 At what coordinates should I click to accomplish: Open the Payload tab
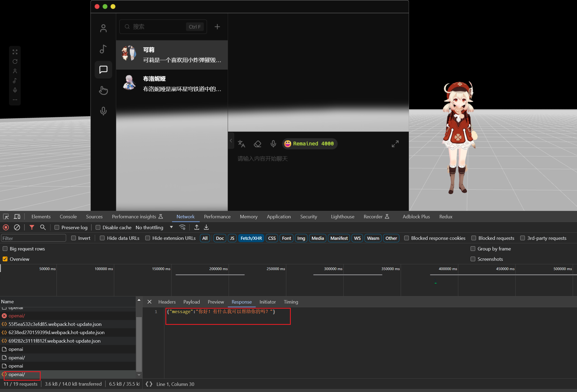point(191,302)
